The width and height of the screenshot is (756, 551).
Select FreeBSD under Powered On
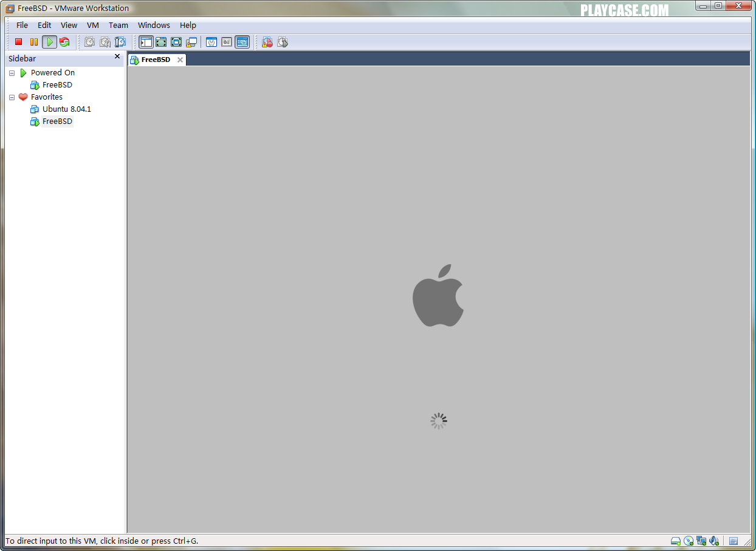pyautogui.click(x=57, y=85)
